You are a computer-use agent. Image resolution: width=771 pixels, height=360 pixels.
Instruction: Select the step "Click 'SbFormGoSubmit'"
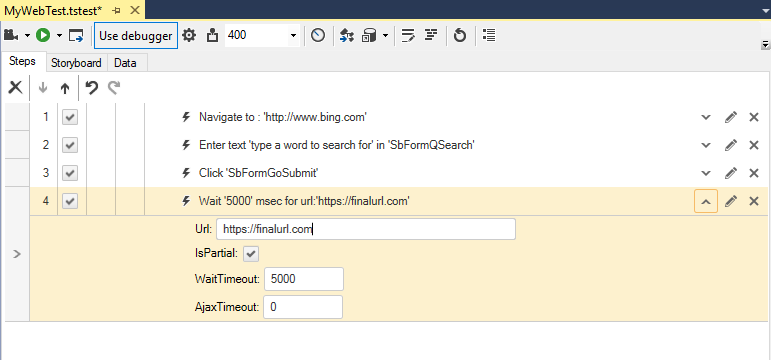click(x=260, y=173)
